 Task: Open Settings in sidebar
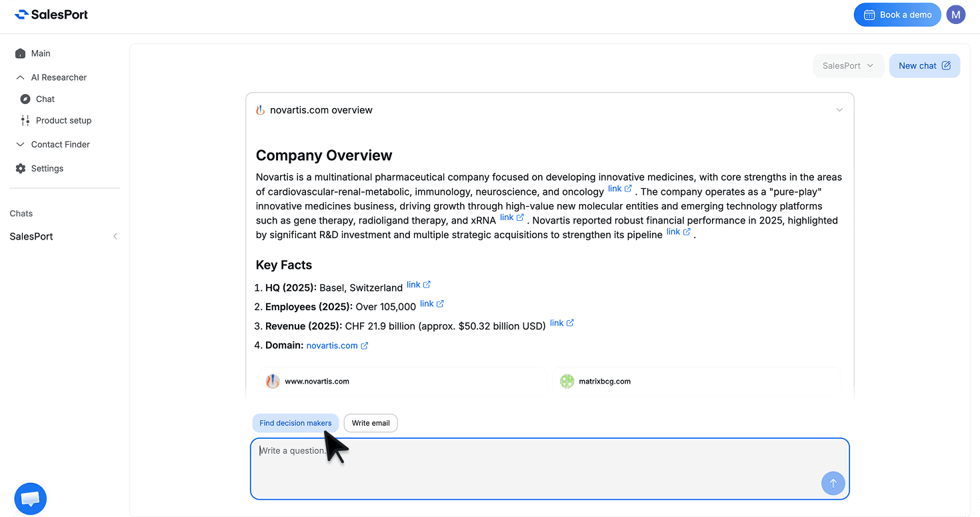(47, 169)
